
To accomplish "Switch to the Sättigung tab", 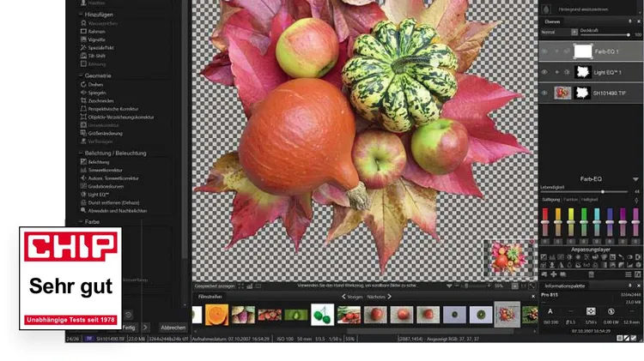I will 550,200.
